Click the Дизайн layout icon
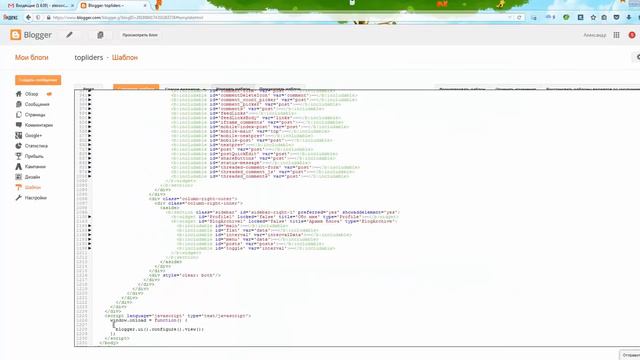 click(18, 177)
